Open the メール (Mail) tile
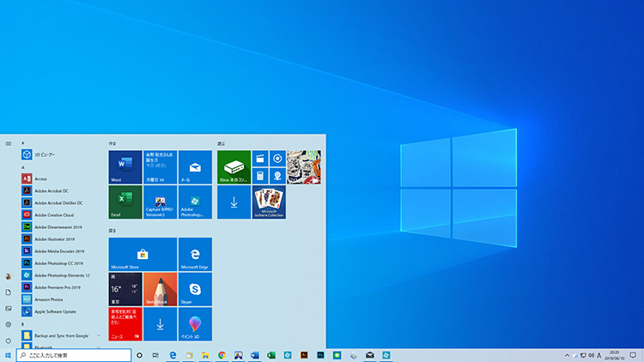This screenshot has height=362, width=644. point(195,167)
